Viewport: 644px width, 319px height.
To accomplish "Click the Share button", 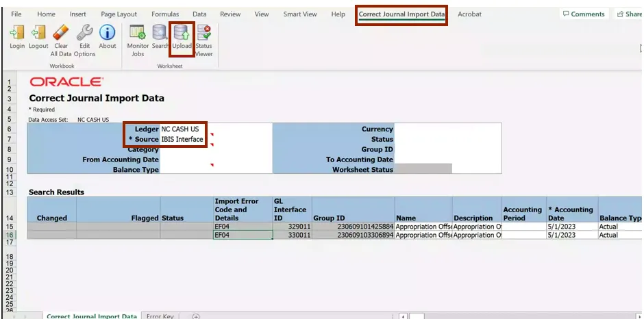I will pos(629,14).
